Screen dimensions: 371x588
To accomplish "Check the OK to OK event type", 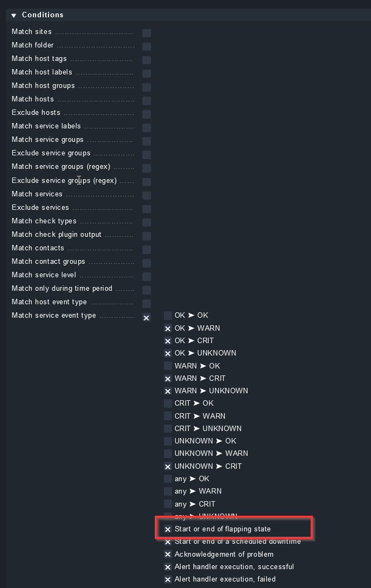I will 168,316.
